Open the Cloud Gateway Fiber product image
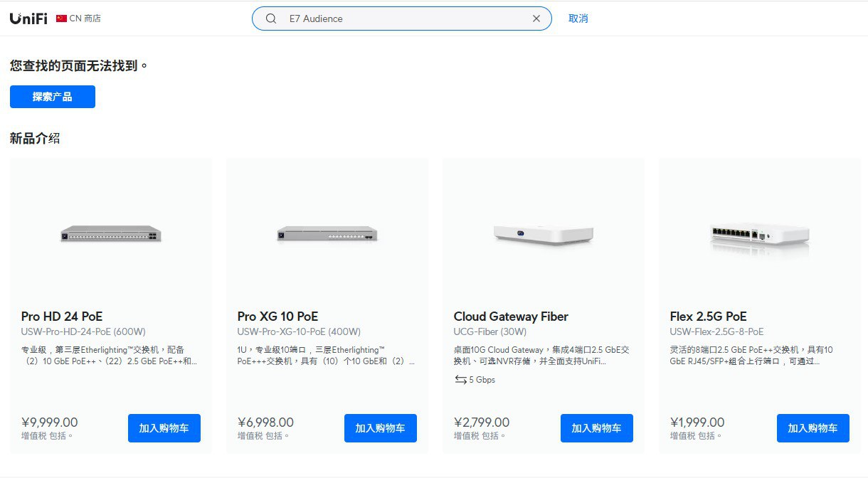The height and width of the screenshot is (478, 868). click(x=544, y=233)
